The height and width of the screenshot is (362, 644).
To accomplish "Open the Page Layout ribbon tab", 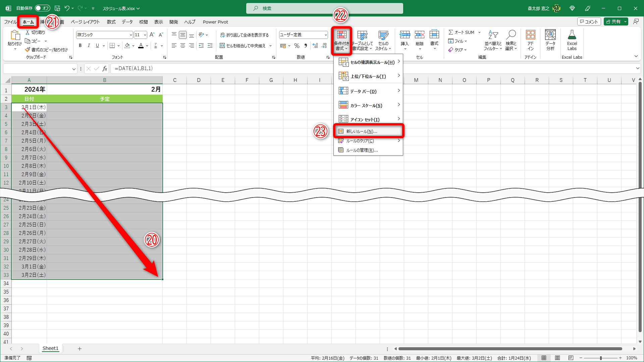I will [x=85, y=22].
